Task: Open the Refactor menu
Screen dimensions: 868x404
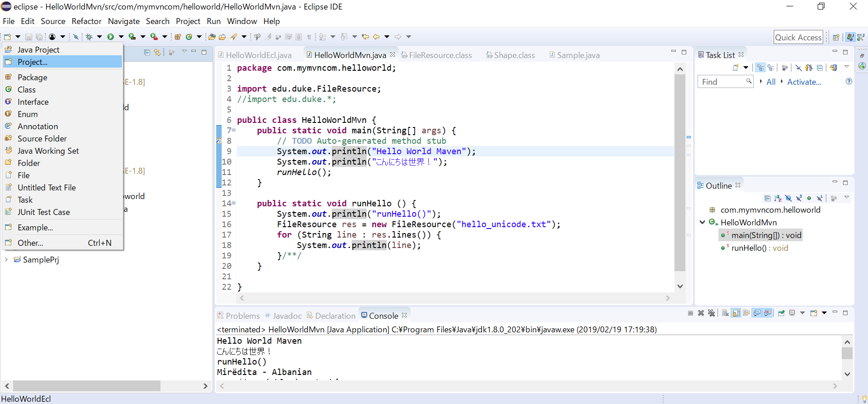Action: pos(87,21)
